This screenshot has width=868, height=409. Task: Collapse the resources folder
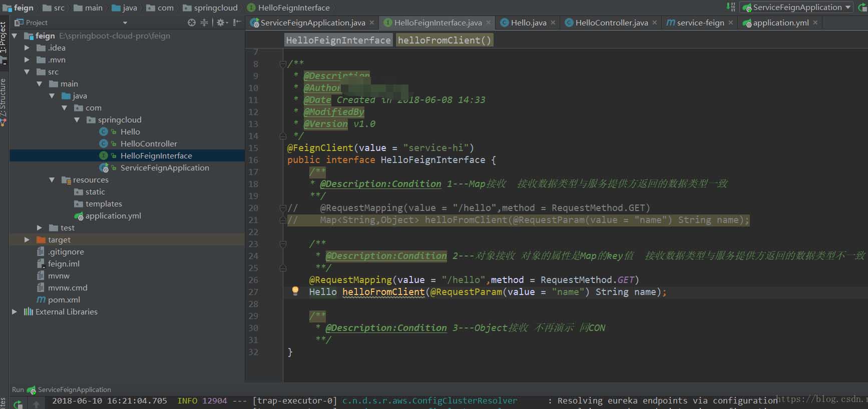(52, 180)
